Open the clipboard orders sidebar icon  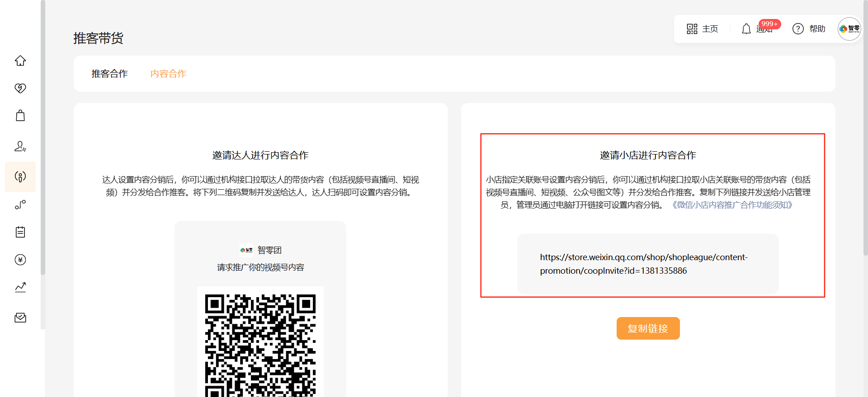tap(20, 232)
